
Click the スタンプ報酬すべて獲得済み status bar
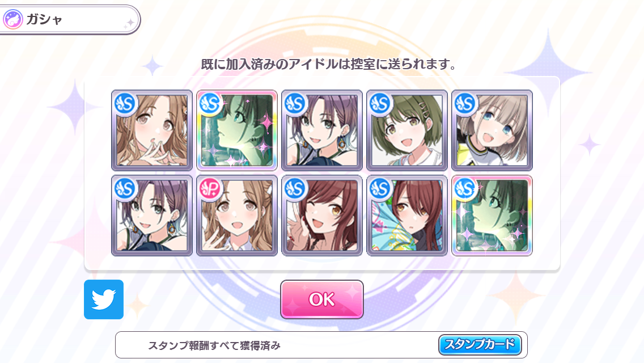click(x=321, y=345)
